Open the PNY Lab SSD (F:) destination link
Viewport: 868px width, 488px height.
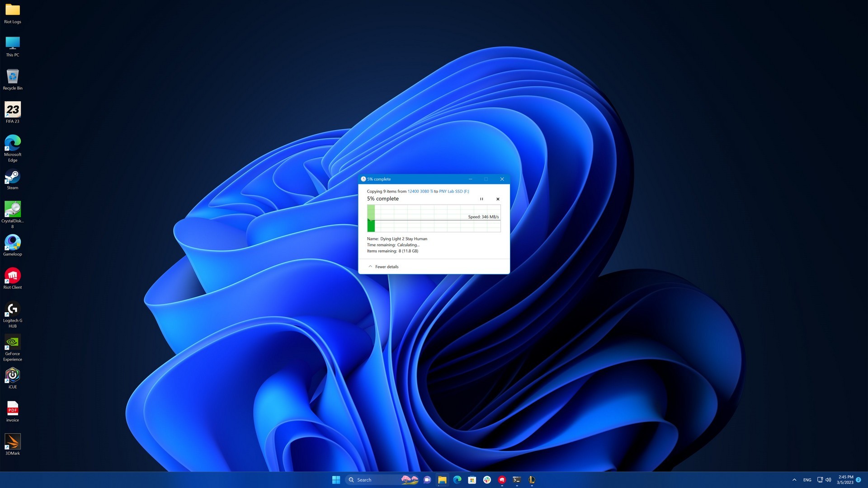tap(454, 191)
